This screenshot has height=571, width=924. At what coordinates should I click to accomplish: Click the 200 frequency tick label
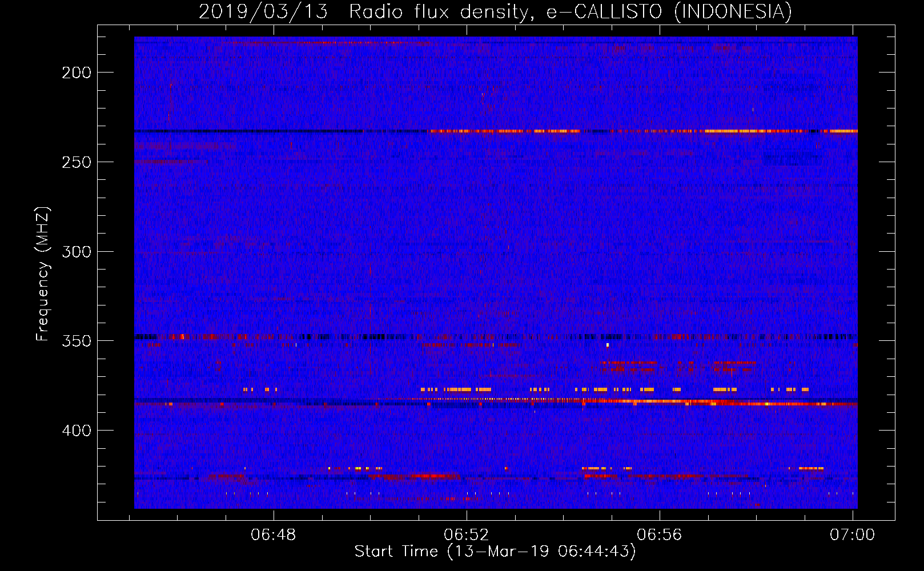pos(77,73)
